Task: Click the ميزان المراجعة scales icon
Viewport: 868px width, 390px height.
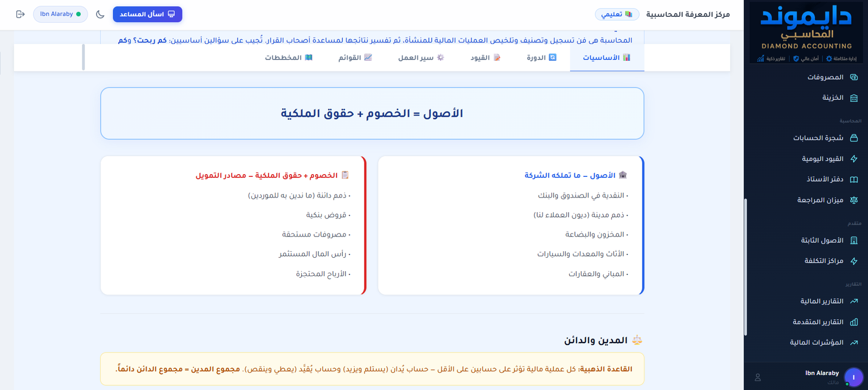Action: (854, 200)
